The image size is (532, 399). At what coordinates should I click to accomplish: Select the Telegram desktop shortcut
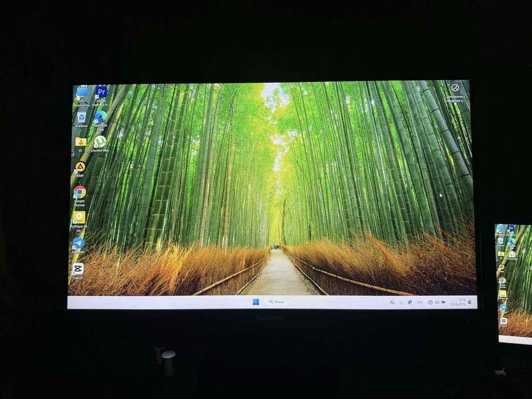pyautogui.click(x=78, y=245)
